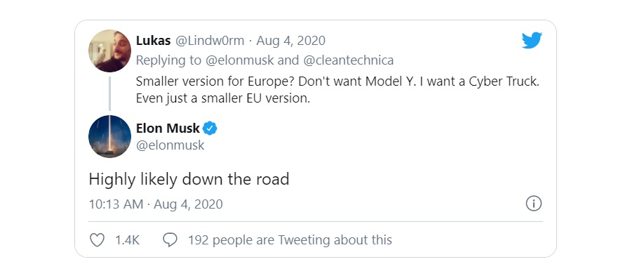The image size is (644, 276).
Task: Click the Elon Musk display name
Action: [x=168, y=129]
